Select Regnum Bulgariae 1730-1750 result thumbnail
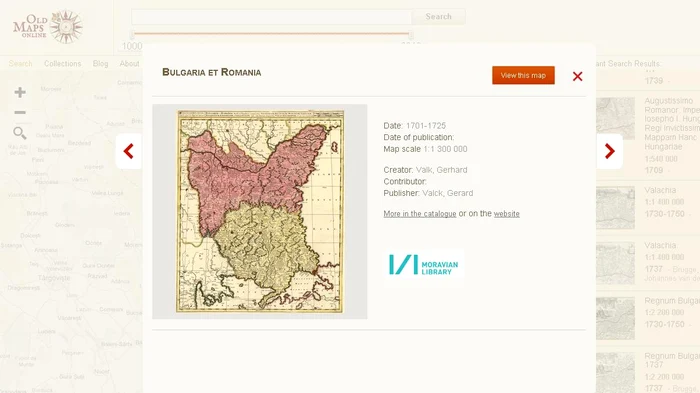 (615, 318)
